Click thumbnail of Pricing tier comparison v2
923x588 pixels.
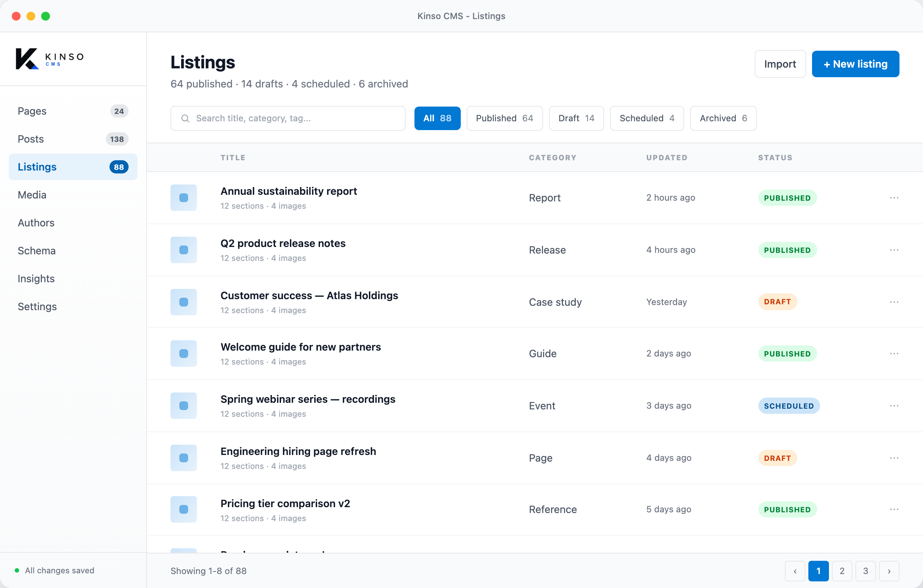pos(184,509)
